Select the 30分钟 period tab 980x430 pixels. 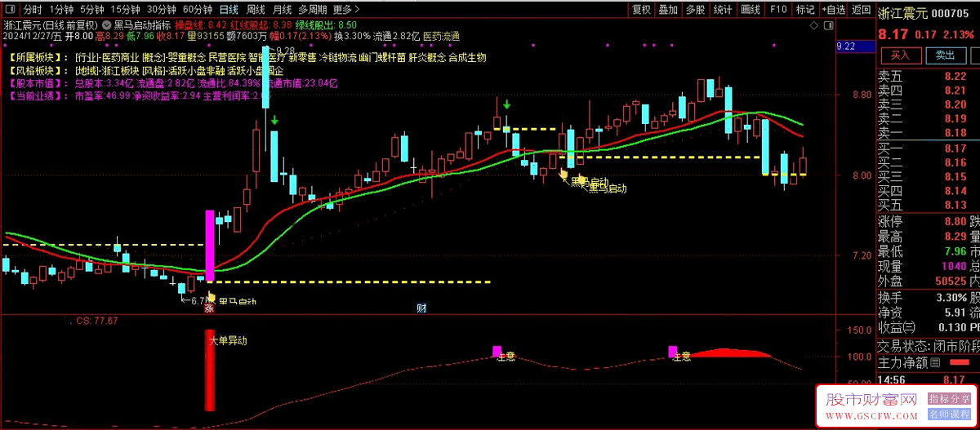click(x=162, y=10)
